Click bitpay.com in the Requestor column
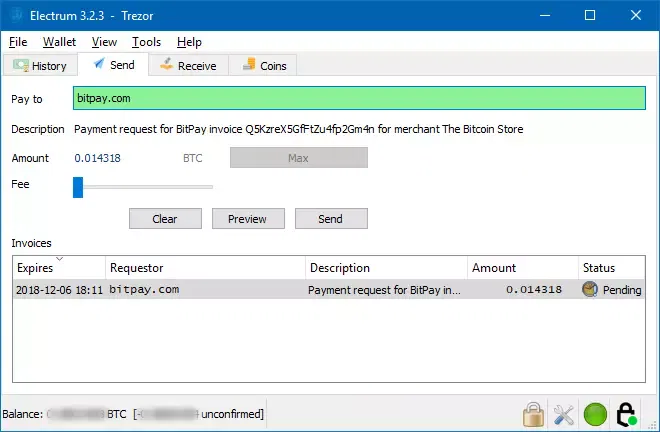The height and width of the screenshot is (432, 660). click(144, 289)
